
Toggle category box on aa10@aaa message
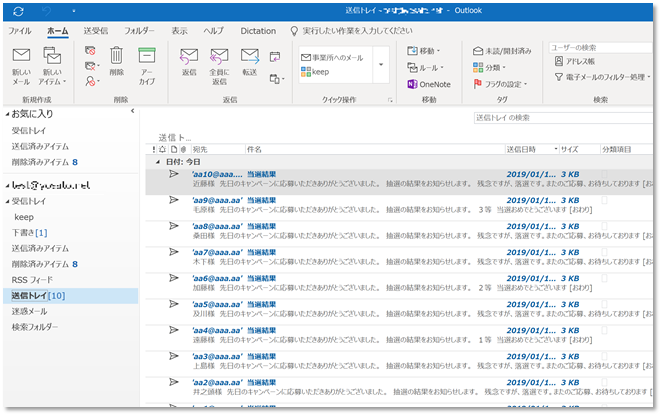click(x=604, y=174)
